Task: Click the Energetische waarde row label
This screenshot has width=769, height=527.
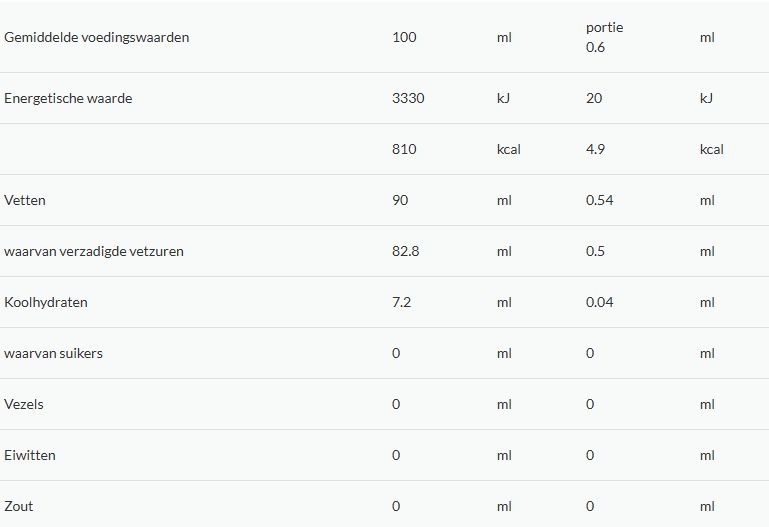Action: click(x=68, y=98)
